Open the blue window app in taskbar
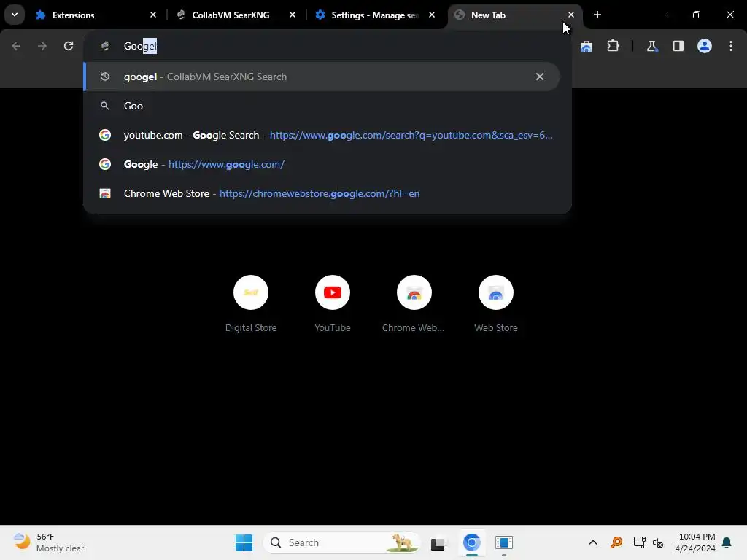This screenshot has height=560, width=747. click(x=503, y=542)
